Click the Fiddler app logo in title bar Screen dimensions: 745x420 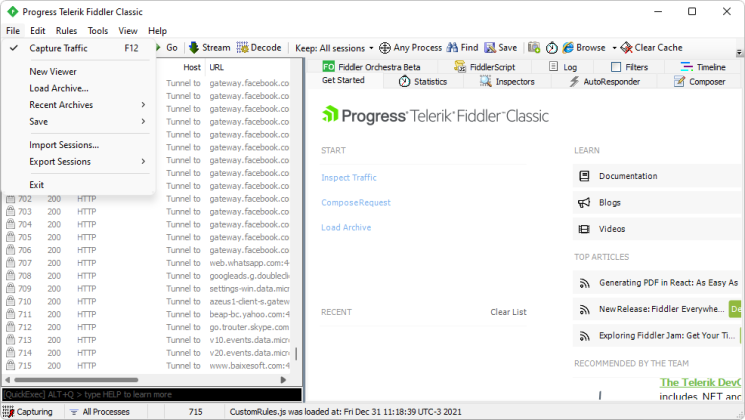pyautogui.click(x=12, y=11)
